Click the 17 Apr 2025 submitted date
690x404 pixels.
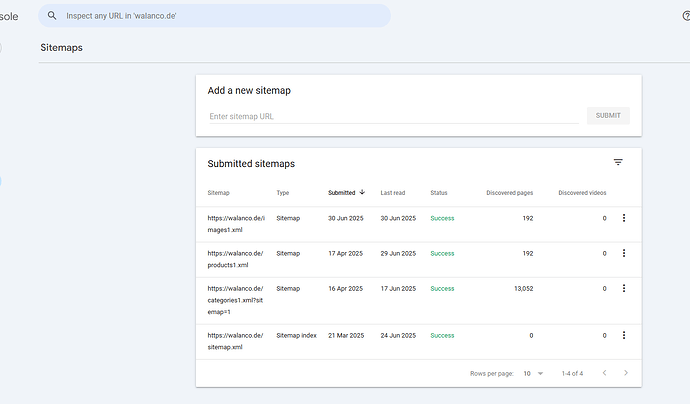coord(345,253)
